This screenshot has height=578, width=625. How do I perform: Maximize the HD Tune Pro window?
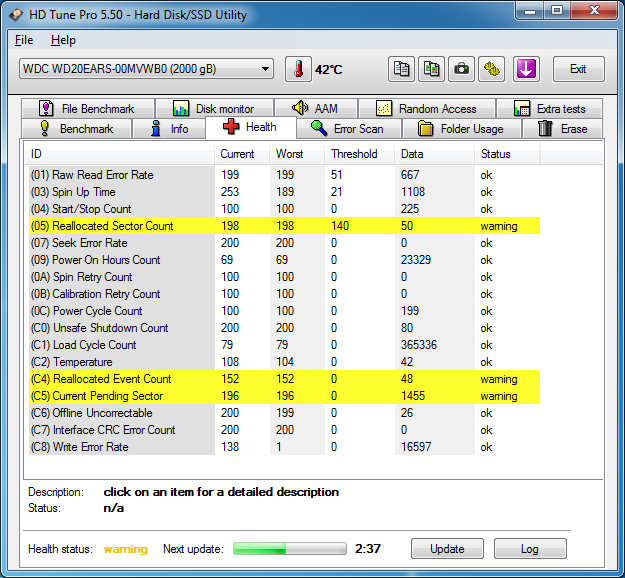point(557,10)
